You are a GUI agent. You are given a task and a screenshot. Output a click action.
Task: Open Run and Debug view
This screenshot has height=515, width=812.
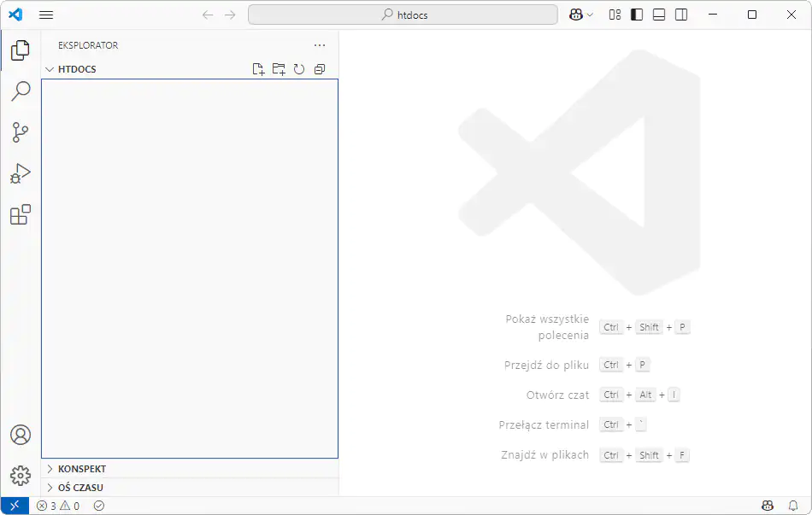point(20,173)
